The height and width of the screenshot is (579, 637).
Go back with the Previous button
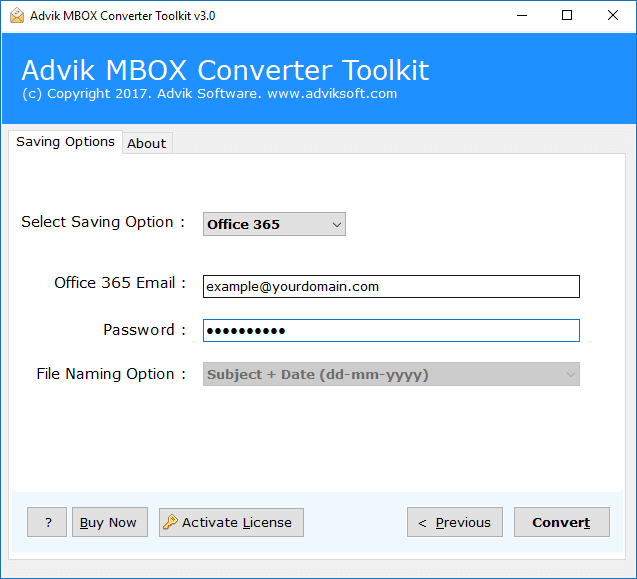tap(455, 522)
